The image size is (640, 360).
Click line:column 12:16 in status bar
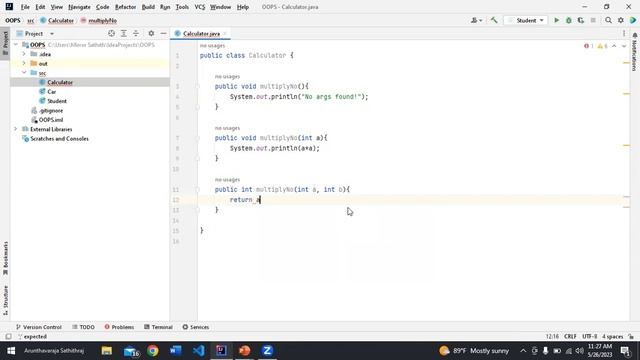pos(552,336)
